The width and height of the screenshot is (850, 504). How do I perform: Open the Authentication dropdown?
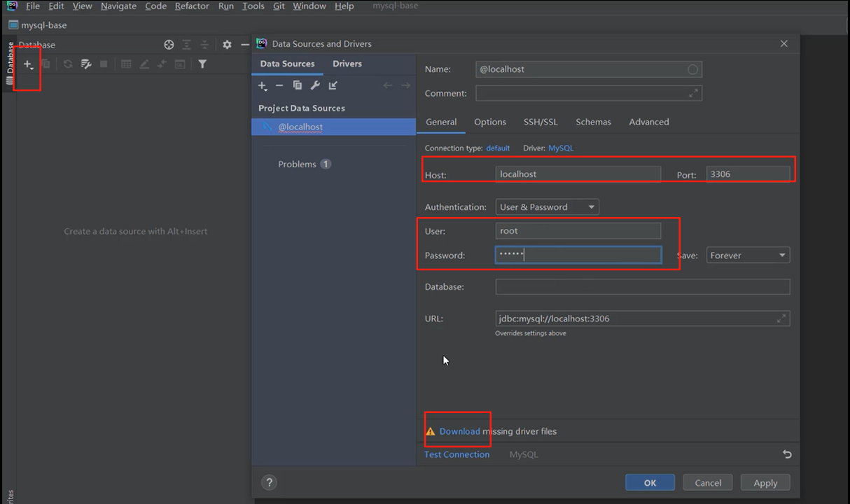[x=547, y=207]
